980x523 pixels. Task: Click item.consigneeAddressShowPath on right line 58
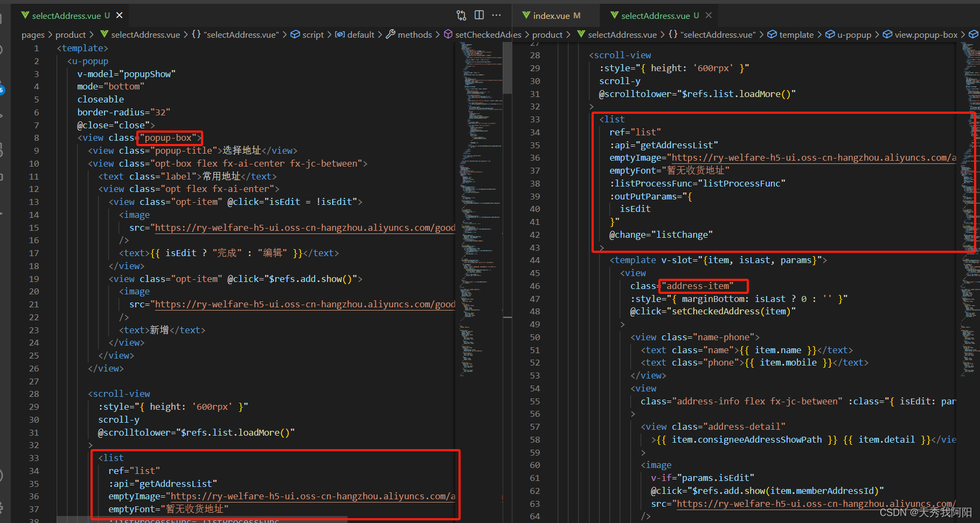coord(747,439)
